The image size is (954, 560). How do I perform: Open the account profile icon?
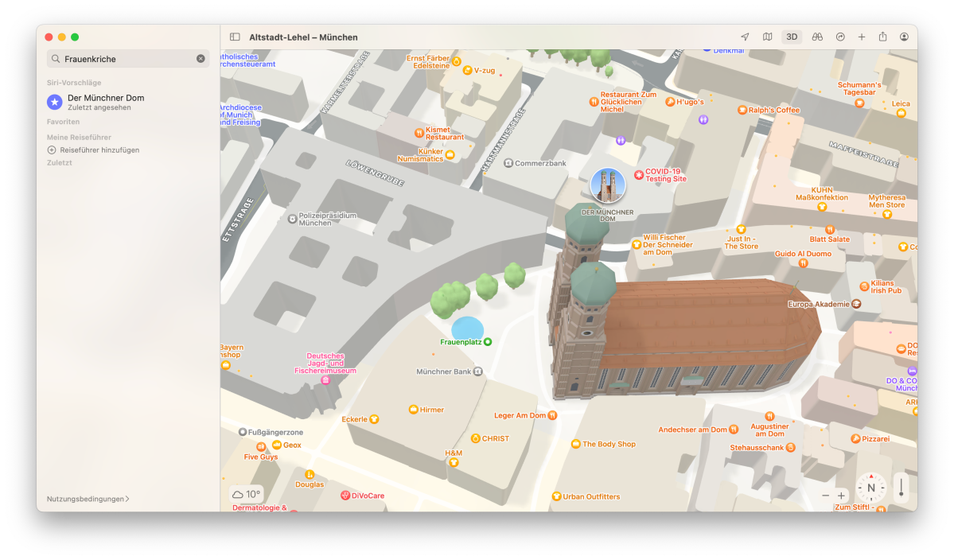[x=904, y=37]
